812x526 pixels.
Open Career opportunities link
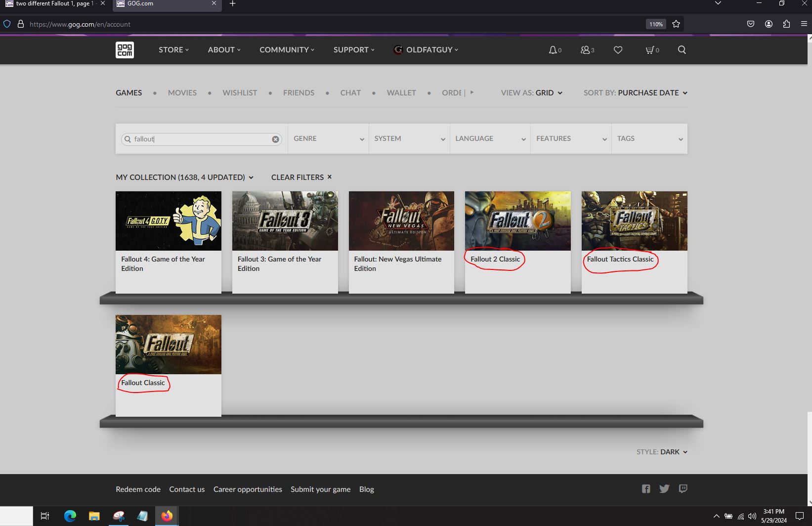pyautogui.click(x=248, y=489)
